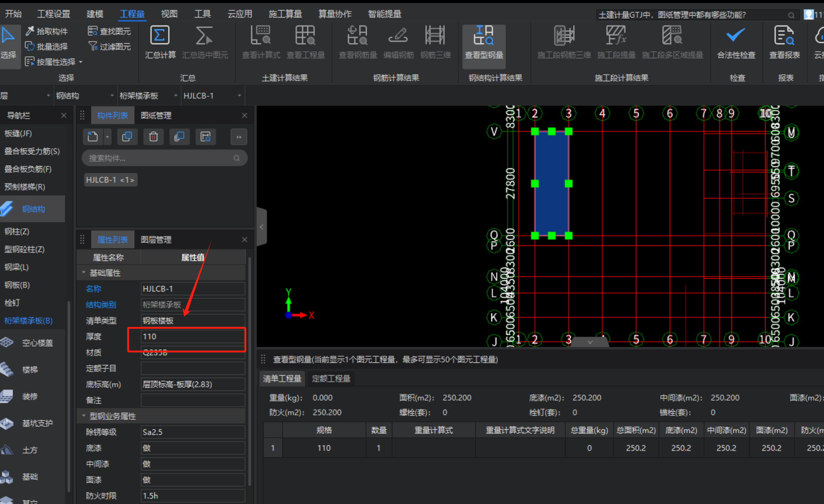Click the 汇总选中图元 icon

pyautogui.click(x=204, y=35)
